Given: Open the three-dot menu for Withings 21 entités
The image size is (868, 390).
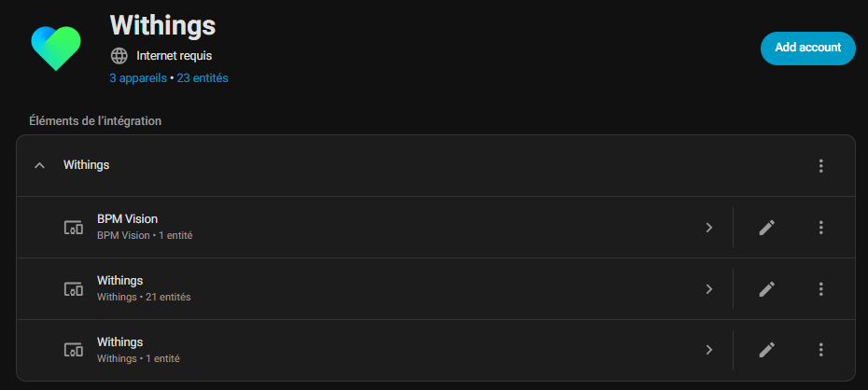Looking at the screenshot, I should click(x=821, y=288).
